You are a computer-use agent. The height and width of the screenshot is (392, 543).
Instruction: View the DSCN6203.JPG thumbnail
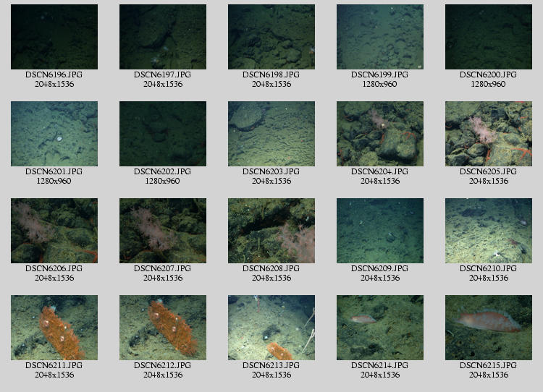(271, 134)
